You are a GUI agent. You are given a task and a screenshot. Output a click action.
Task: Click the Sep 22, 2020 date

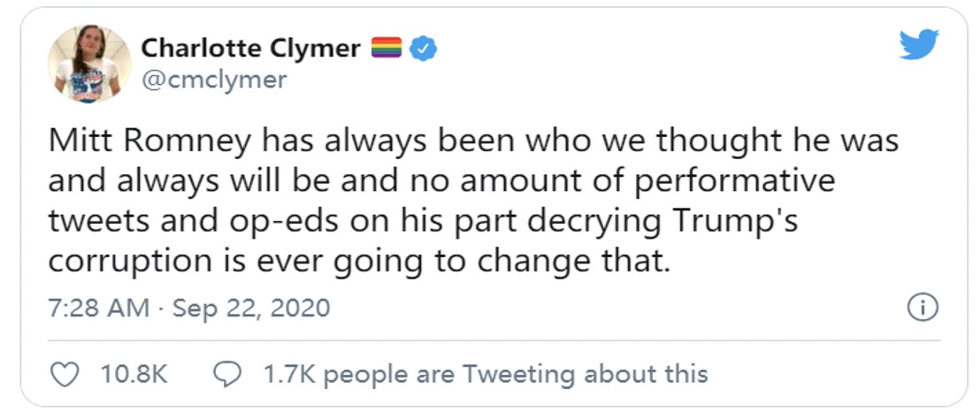(250, 309)
